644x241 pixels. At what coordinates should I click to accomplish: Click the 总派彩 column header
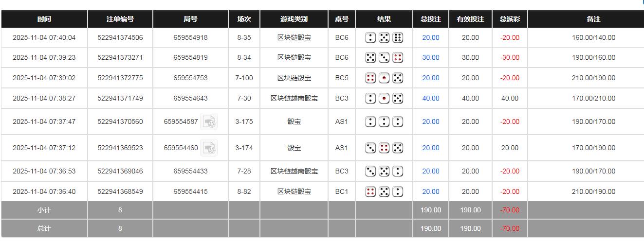(x=510, y=19)
